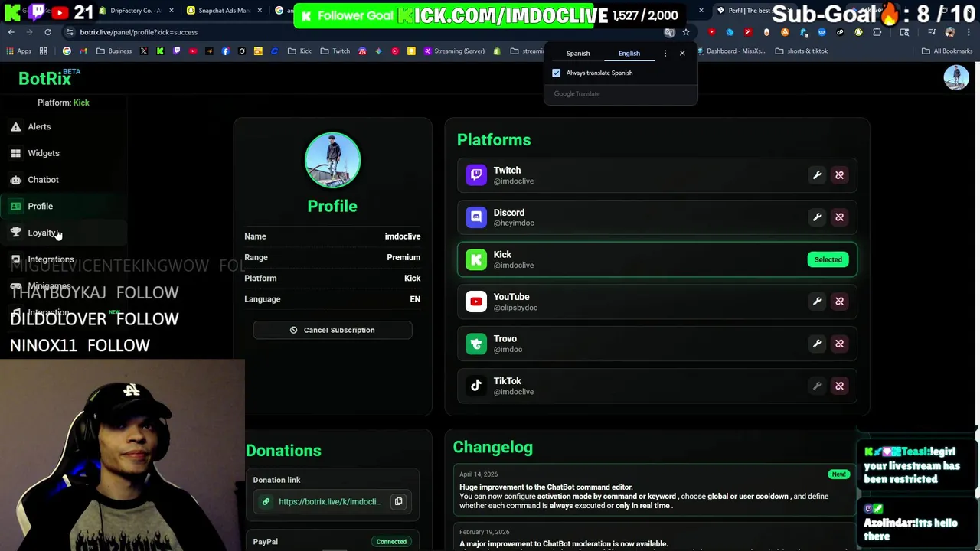Click the Discord platform logo
Image resolution: width=980 pixels, height=551 pixels.
(476, 217)
